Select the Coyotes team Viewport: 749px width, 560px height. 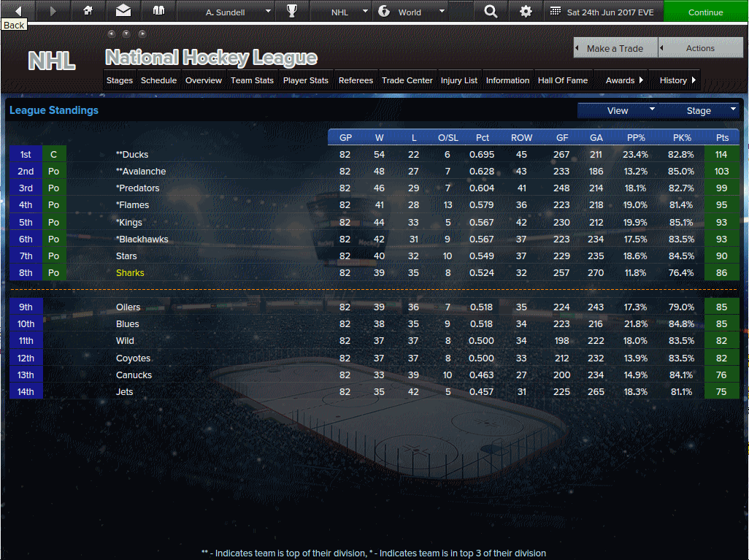click(x=134, y=358)
